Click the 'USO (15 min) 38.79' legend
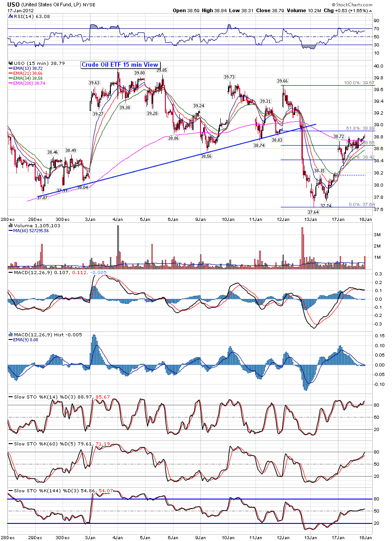 37,64
